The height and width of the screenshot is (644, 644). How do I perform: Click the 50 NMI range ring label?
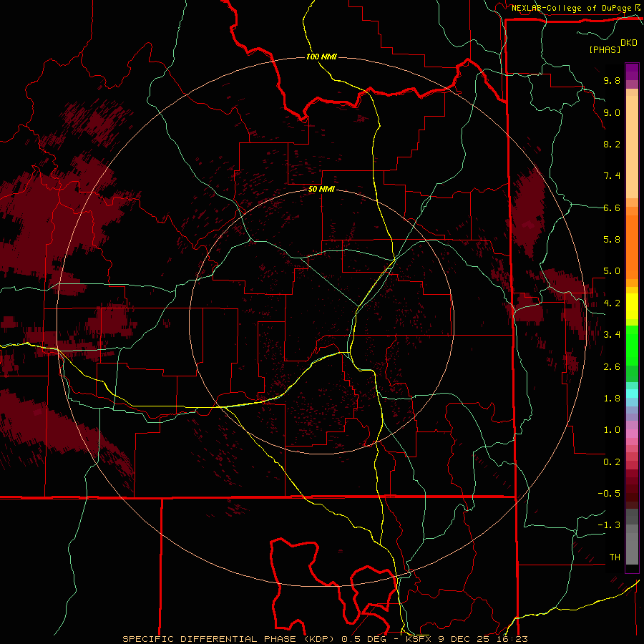click(321, 189)
